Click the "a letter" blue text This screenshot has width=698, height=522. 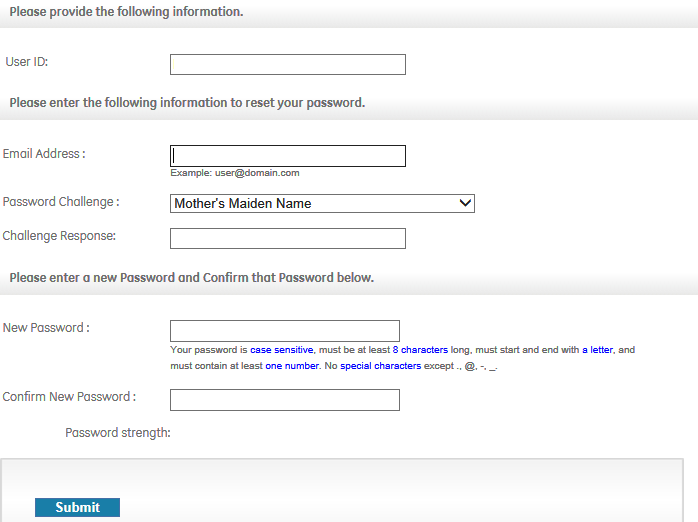(597, 351)
